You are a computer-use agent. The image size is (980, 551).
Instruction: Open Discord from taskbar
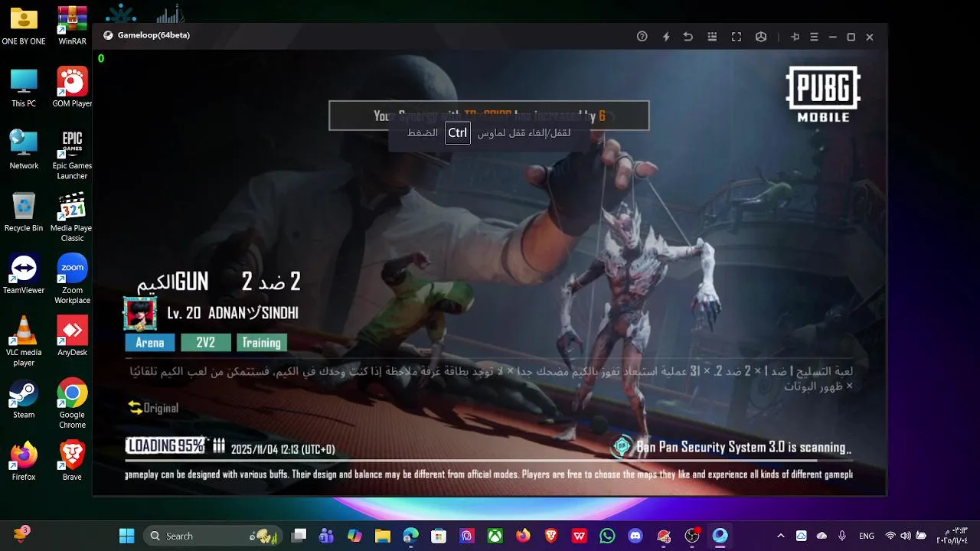tap(635, 536)
